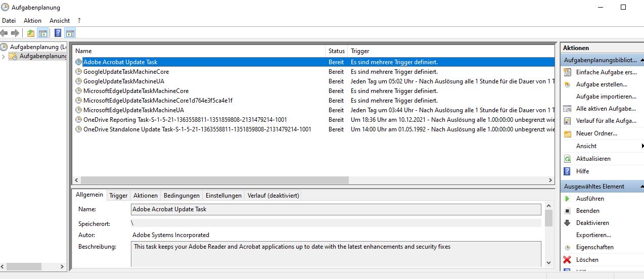This screenshot has width=644, height=279.
Task: Sort by the Status column header
Action: pos(337,51)
